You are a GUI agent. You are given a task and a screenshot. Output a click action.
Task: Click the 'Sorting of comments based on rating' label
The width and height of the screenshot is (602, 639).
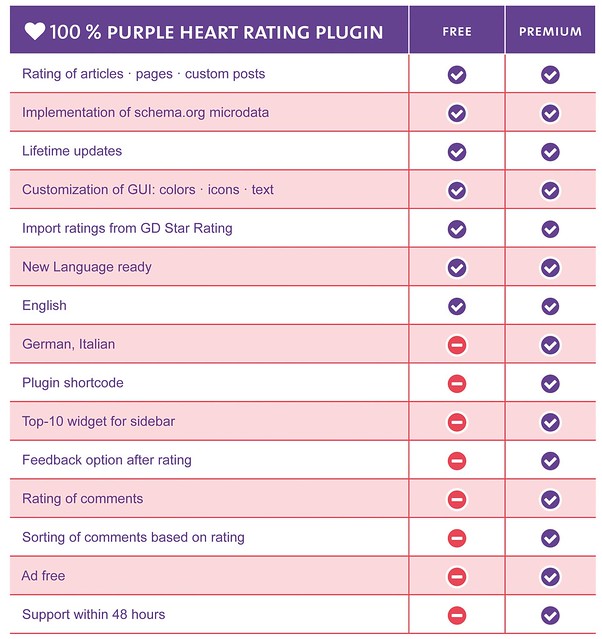coord(133,537)
